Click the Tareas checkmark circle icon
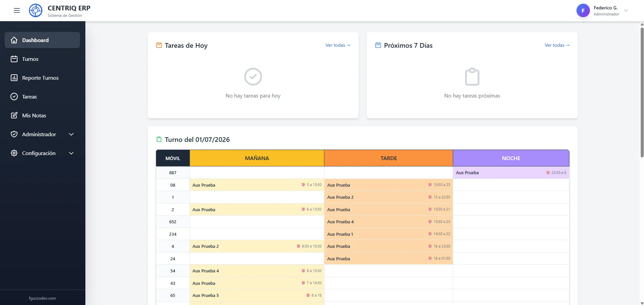The height and width of the screenshot is (305, 644). [14, 97]
